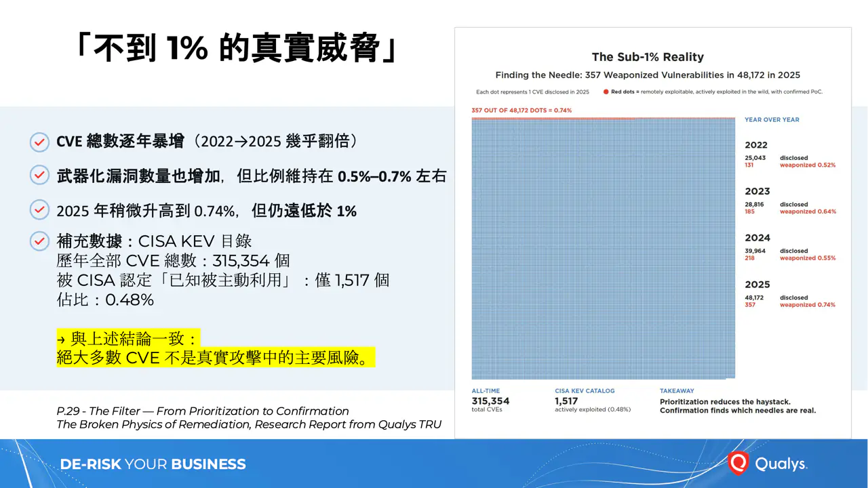Click the ALL-TIME 315,354 total CVEs figure
This screenshot has width=868, height=488.
coord(491,401)
